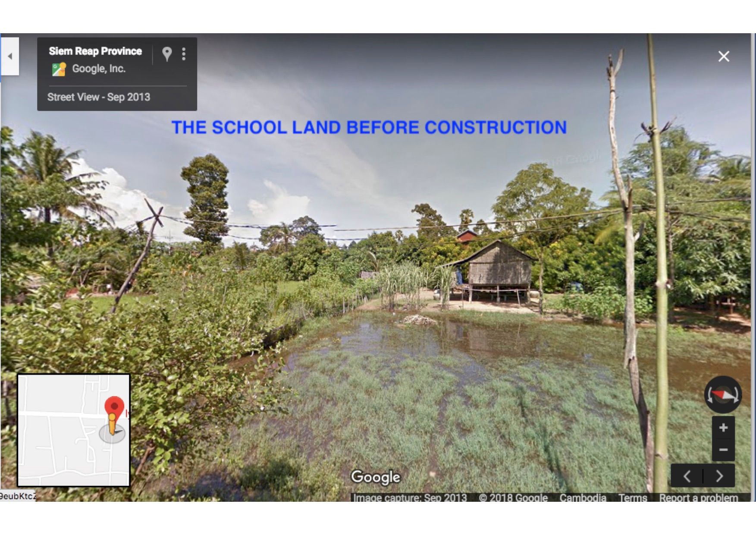The width and height of the screenshot is (756, 535).
Task: Go to next Street View image
Action: coord(719,476)
